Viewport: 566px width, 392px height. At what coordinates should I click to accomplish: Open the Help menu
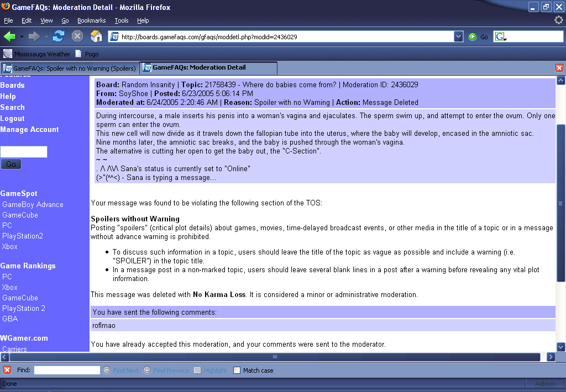coord(143,20)
